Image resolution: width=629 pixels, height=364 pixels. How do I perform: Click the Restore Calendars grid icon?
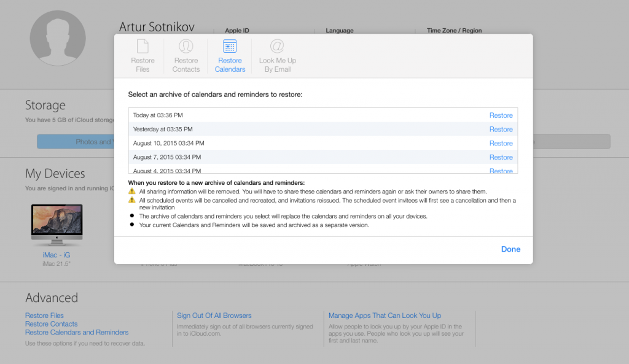[x=230, y=47]
